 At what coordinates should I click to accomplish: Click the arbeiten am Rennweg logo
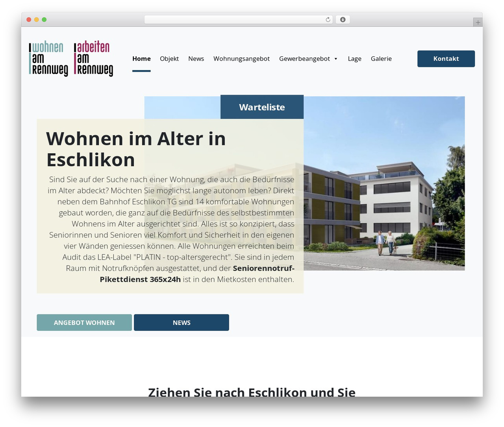click(x=94, y=59)
